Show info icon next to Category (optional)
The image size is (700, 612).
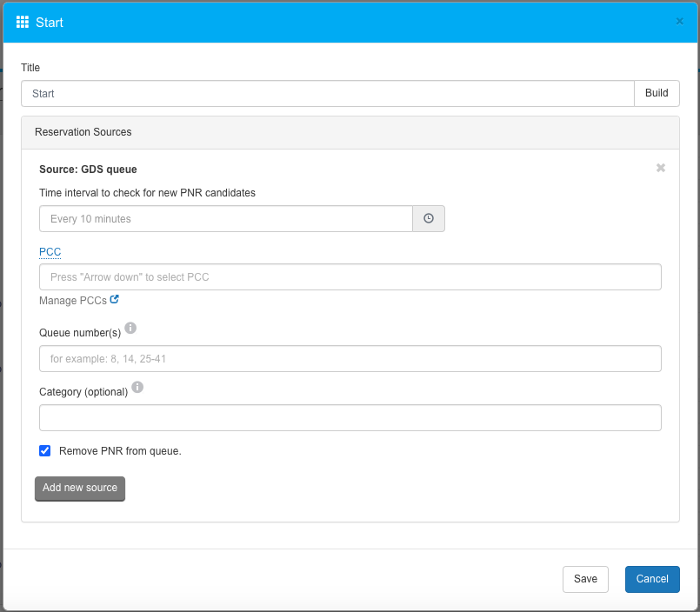[137, 388]
